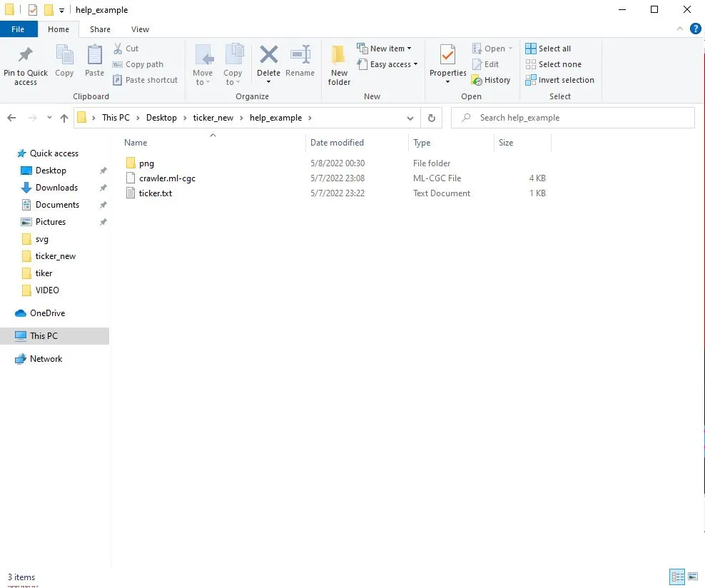The width and height of the screenshot is (705, 588).
Task: Switch to details view toggle
Action: click(x=676, y=577)
